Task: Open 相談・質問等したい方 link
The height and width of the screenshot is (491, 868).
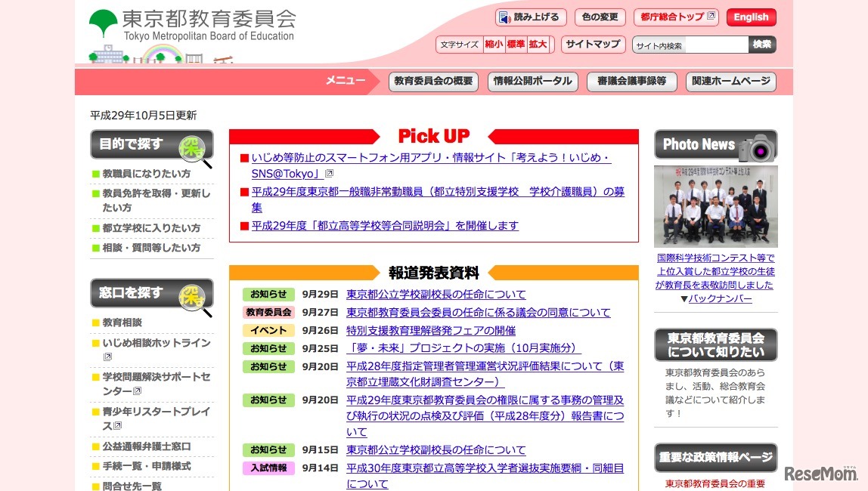Action: (151, 248)
